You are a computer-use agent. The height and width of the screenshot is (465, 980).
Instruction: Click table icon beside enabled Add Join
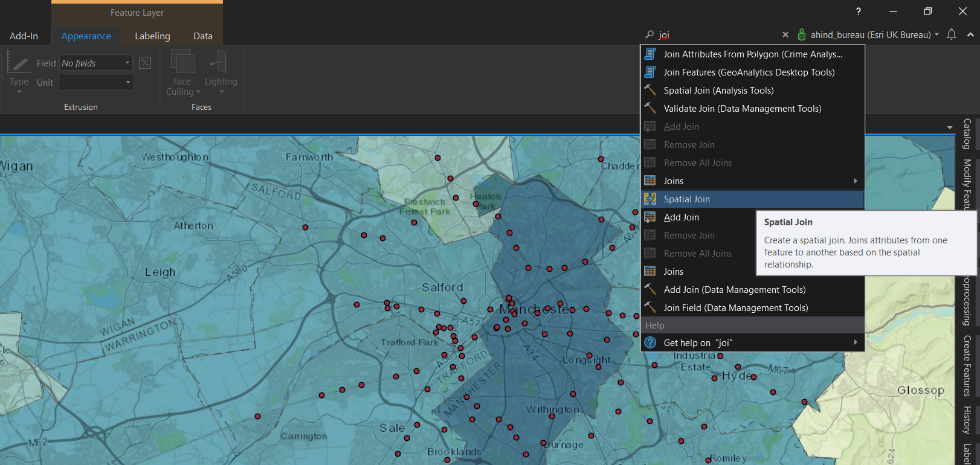pos(650,217)
